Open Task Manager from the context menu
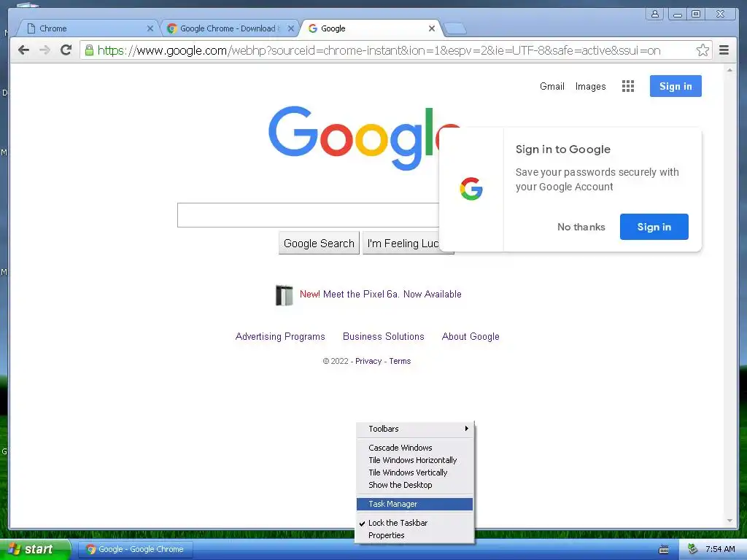This screenshot has height=560, width=747. 415,504
